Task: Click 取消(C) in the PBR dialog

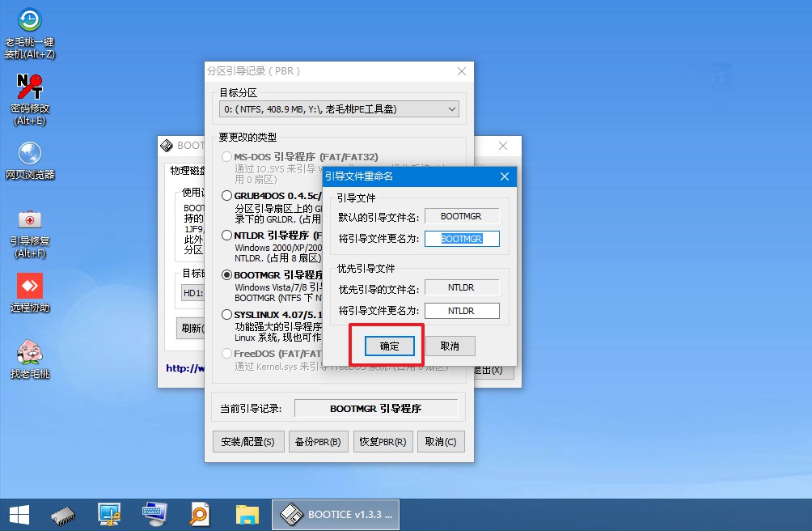Action: (x=441, y=441)
